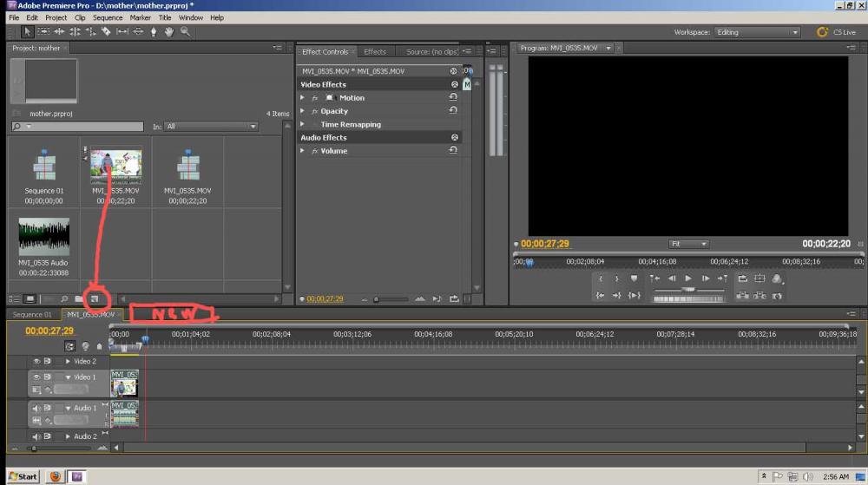Toggle sync lock on Video 2 track
The image size is (868, 485).
click(x=48, y=361)
